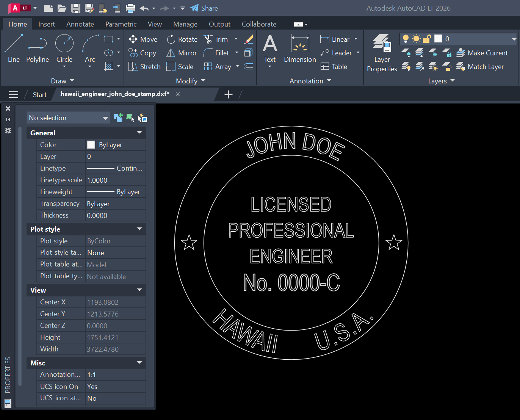Click layer 0 white color swatch
Image resolution: width=520 pixels, height=420 pixels.
point(438,39)
